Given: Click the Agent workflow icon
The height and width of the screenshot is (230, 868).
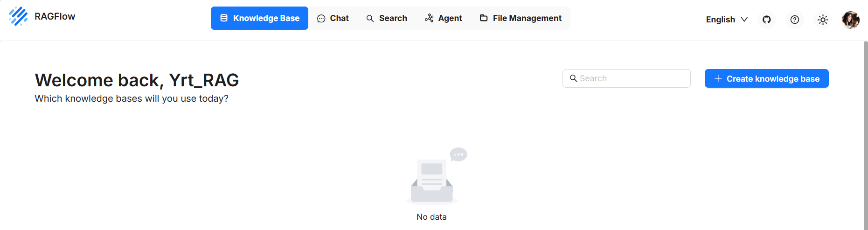Looking at the screenshot, I should point(429,18).
